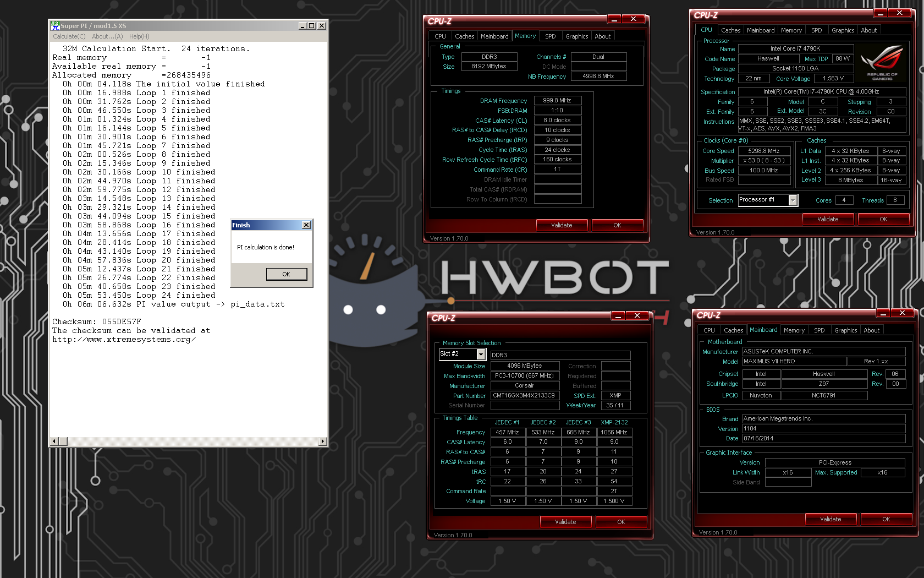Open the Slot #2 memory slot dropdown
This screenshot has width=924, height=578.
481,354
